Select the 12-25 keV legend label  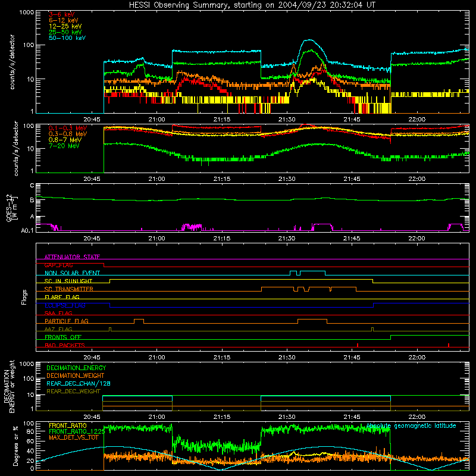tap(65, 26)
